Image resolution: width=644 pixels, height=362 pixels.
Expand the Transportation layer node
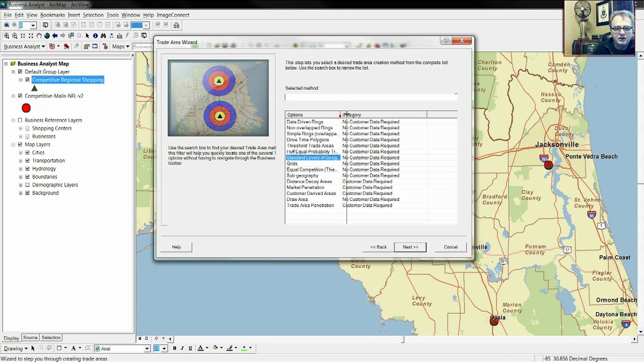[21, 161]
